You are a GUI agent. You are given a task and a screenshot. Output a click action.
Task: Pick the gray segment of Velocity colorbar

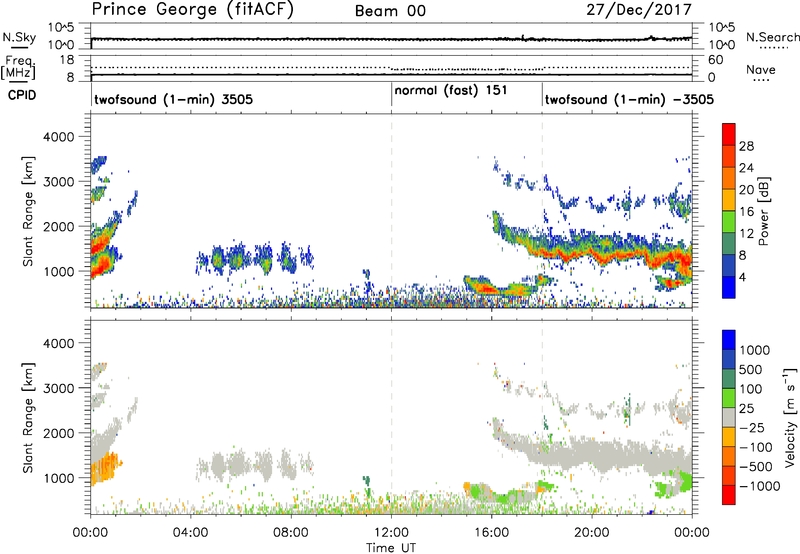coord(729,417)
